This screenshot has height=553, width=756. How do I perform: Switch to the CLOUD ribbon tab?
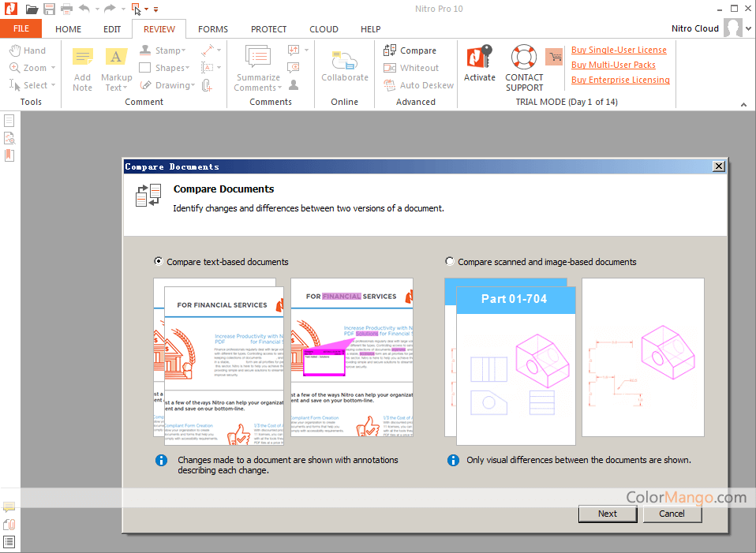(324, 29)
